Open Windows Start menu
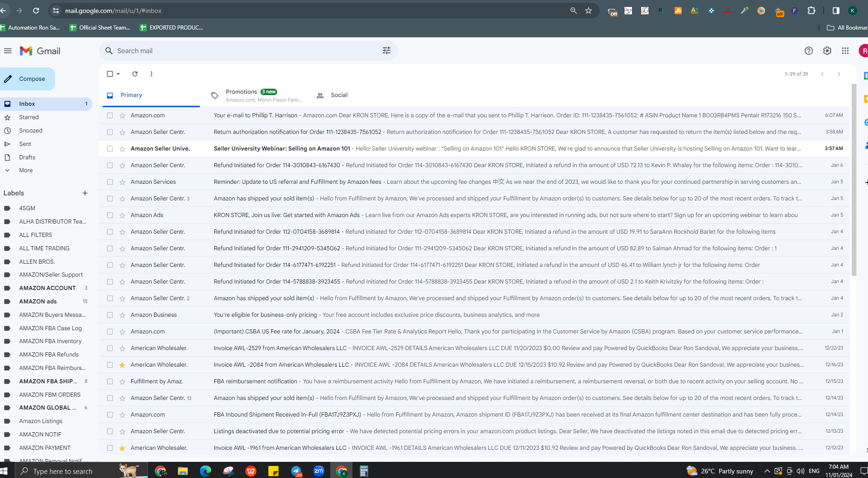Screen dimensions: 868x478 coord(4,471)
